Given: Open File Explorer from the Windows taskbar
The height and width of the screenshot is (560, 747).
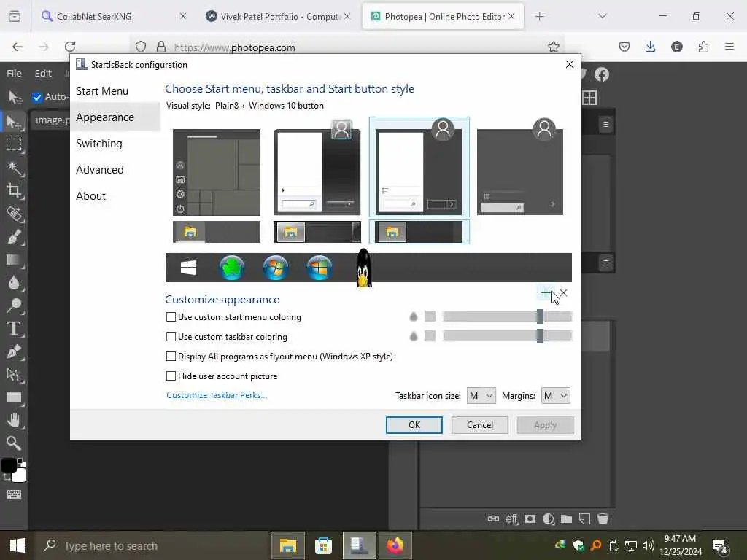Looking at the screenshot, I should pos(287,545).
